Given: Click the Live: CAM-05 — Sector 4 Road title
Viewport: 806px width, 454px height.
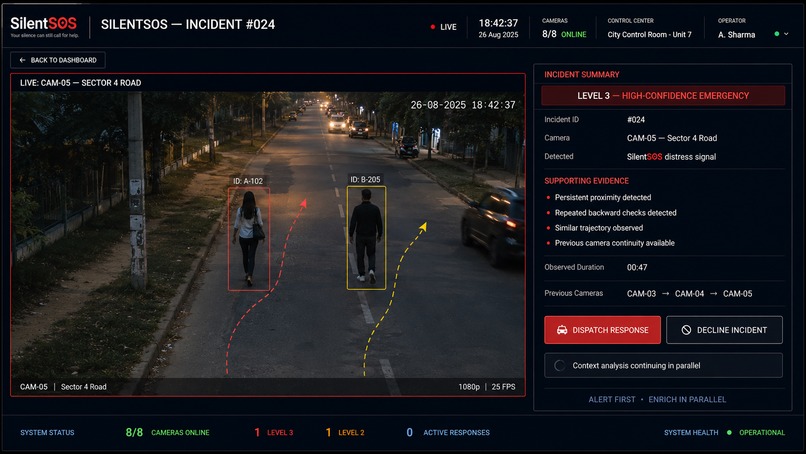Looking at the screenshot, I should tap(80, 83).
